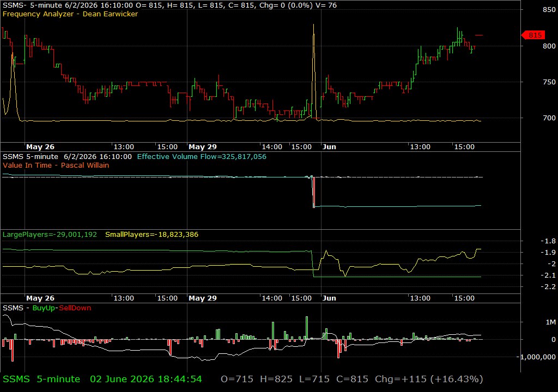Click the -1.8 value on players axis
This screenshot has height=392, width=558.
point(548,241)
